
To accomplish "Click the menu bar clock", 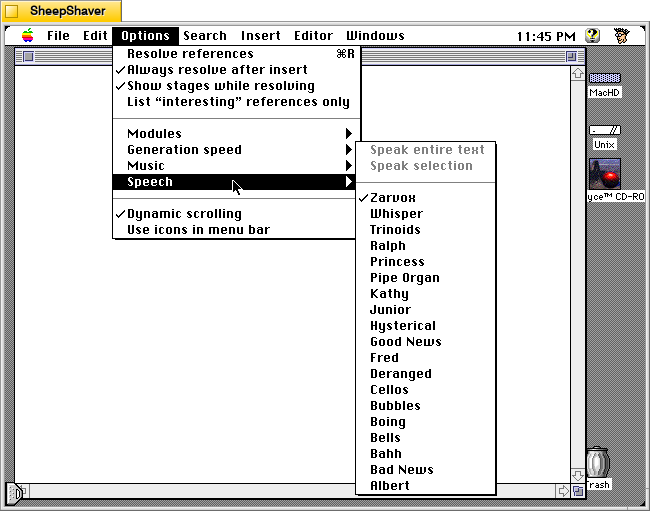I will point(546,36).
